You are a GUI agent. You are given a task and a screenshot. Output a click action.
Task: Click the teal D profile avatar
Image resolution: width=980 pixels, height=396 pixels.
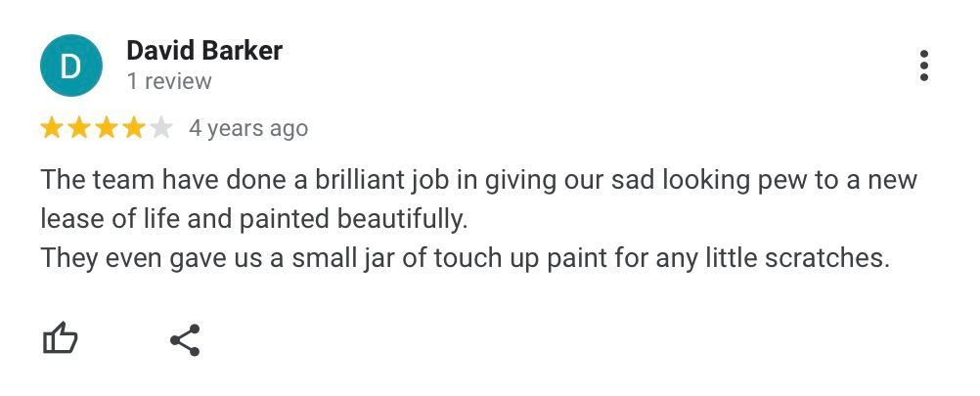click(70, 66)
